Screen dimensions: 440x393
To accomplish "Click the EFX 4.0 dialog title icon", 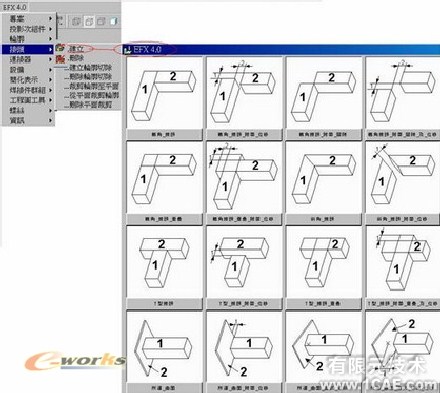I will pyautogui.click(x=127, y=50).
